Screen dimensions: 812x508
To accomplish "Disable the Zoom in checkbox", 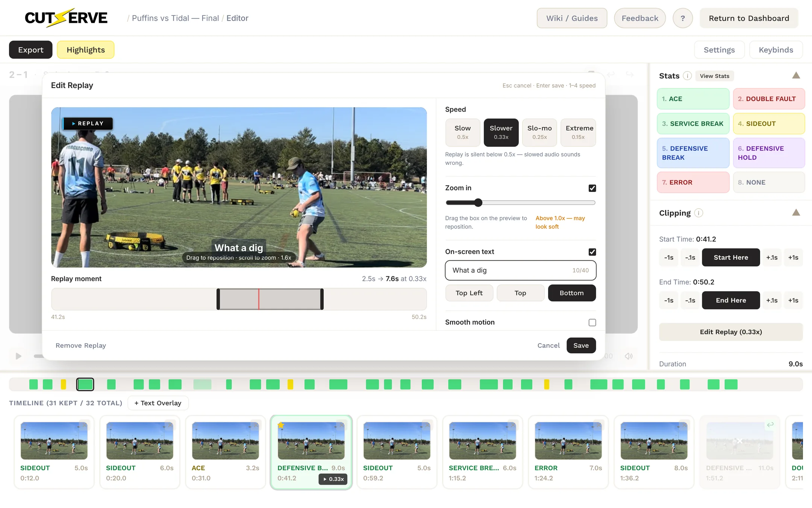I will tap(592, 188).
